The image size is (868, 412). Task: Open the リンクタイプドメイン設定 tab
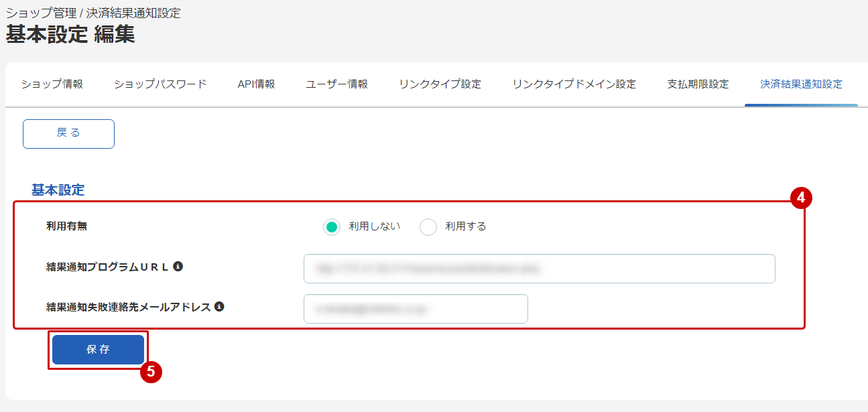[x=573, y=84]
